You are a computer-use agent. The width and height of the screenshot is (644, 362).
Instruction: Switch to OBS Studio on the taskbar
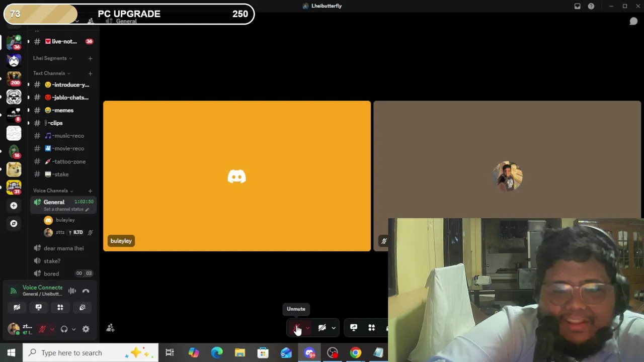tap(333, 353)
